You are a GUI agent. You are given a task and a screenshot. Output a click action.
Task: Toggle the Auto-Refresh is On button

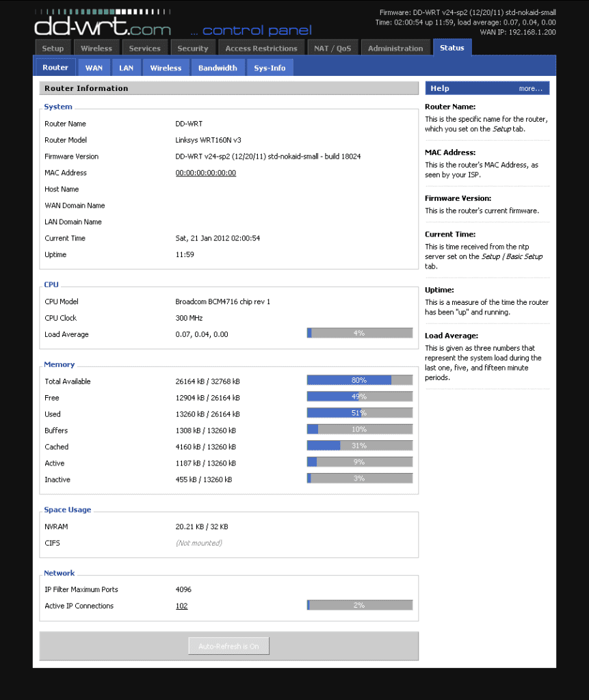click(x=228, y=645)
